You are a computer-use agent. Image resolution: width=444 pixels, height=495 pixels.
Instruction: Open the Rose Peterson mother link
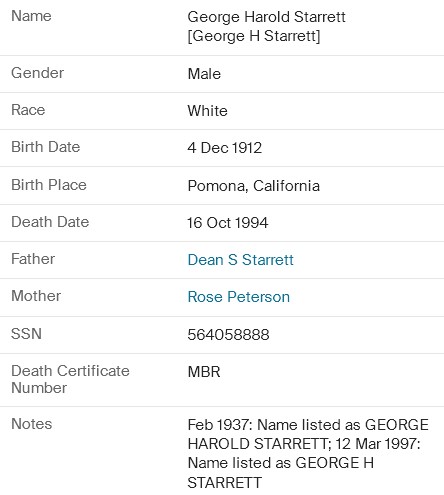(x=239, y=297)
